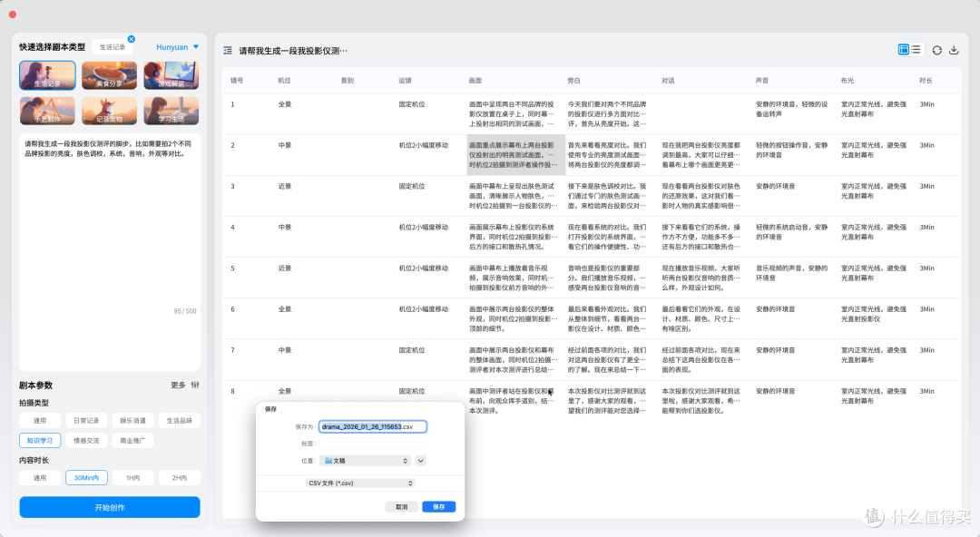Viewport: 980px width, 537px height.
Task: Click the 镜号 column header
Action: tap(237, 81)
